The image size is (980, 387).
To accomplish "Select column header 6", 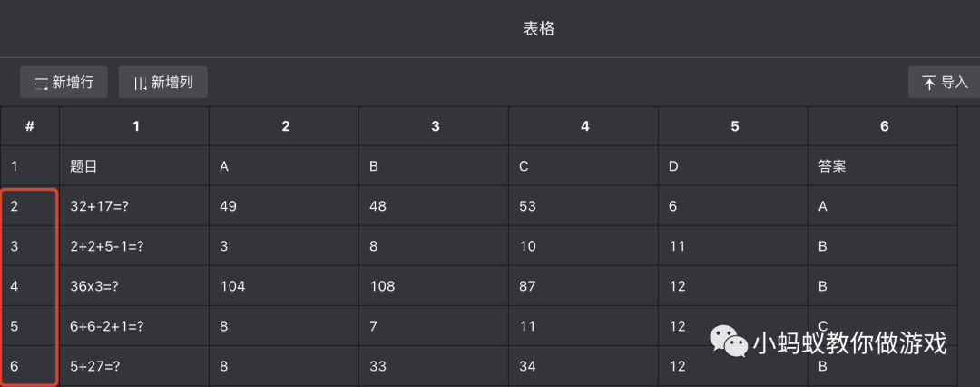I will [884, 127].
